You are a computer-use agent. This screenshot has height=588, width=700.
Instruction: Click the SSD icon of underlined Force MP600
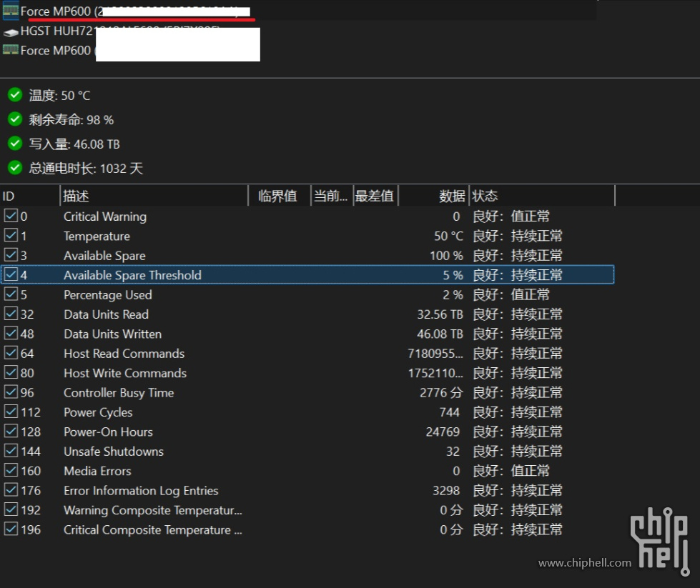click(x=10, y=11)
